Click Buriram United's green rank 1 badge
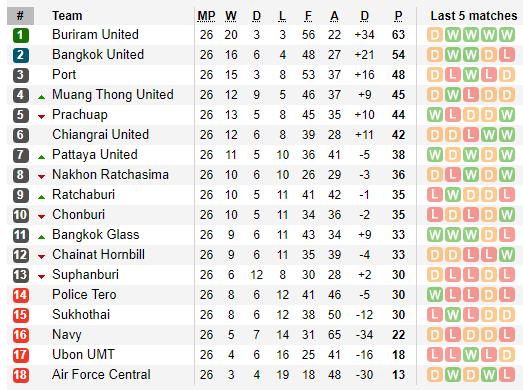 coord(20,35)
